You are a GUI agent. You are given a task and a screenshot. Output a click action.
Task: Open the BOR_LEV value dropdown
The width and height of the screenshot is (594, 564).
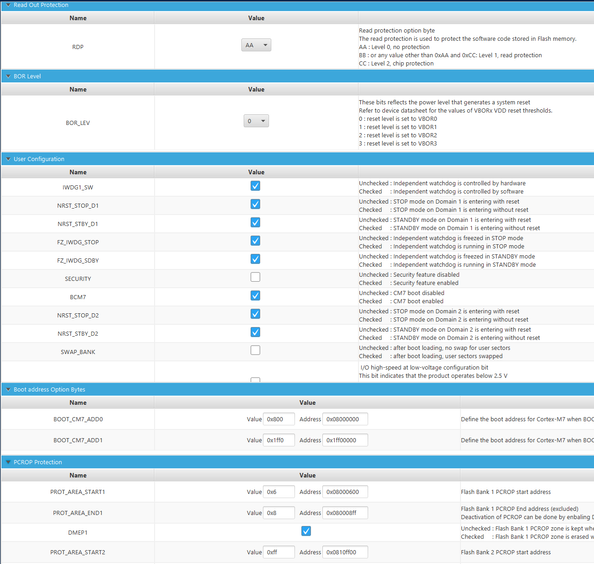(256, 121)
